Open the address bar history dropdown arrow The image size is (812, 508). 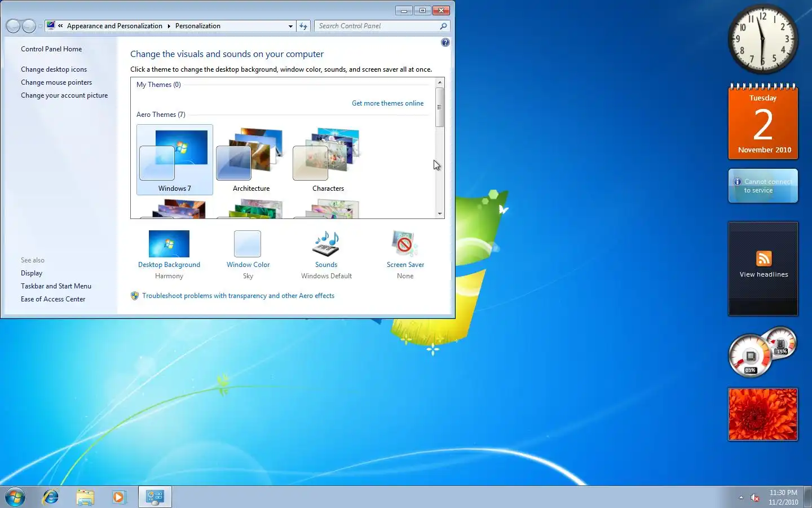tap(290, 26)
